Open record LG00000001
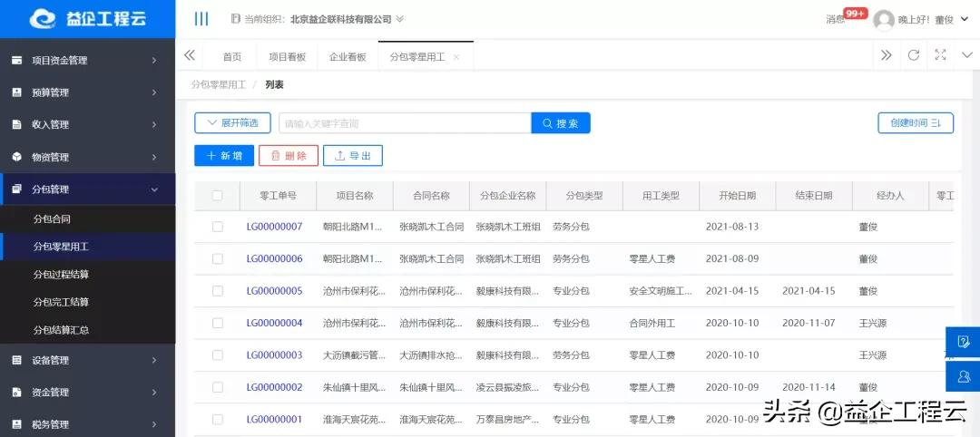Image resolution: width=980 pixels, height=437 pixels. pyautogui.click(x=274, y=420)
